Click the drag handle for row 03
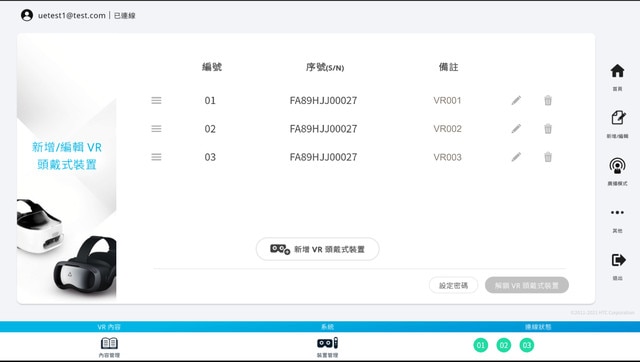Image resolution: width=640 pixels, height=362 pixels. tap(156, 157)
